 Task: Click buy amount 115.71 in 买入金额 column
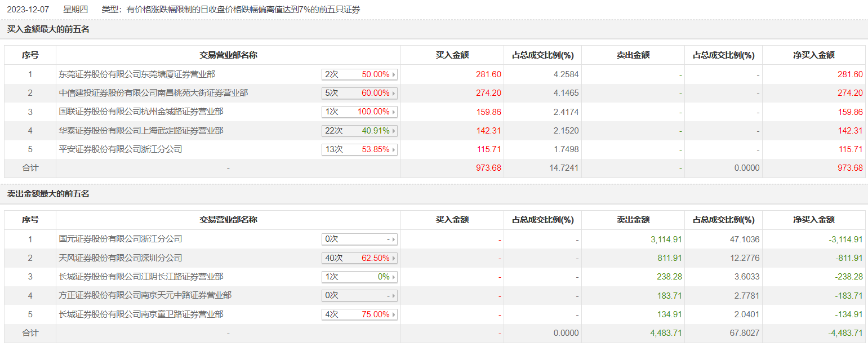coord(488,149)
